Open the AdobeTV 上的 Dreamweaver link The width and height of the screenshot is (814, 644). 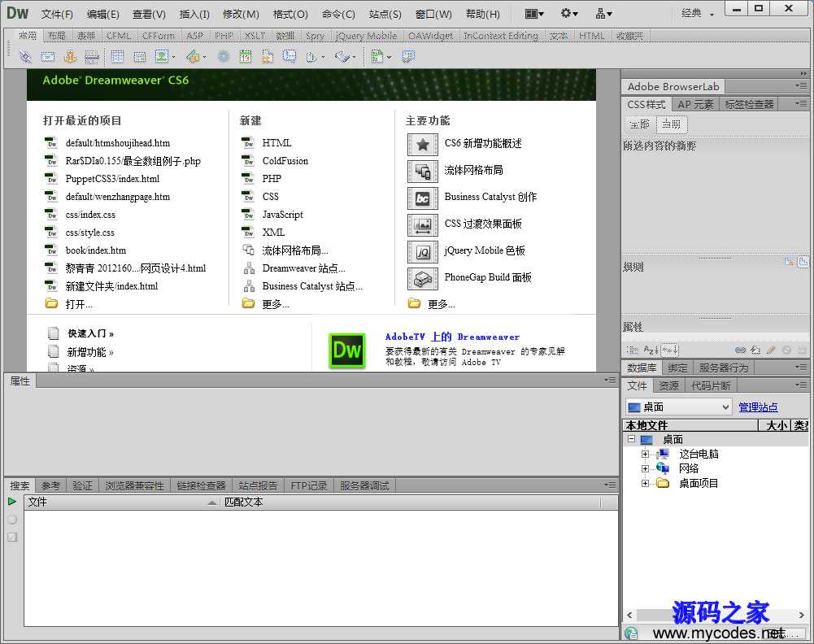pos(452,337)
